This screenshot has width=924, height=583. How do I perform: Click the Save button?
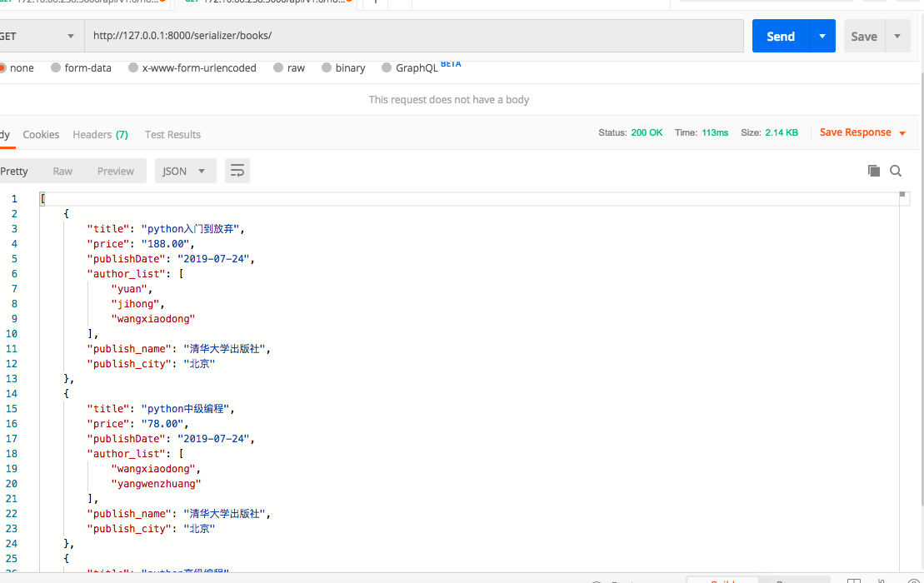coord(864,36)
